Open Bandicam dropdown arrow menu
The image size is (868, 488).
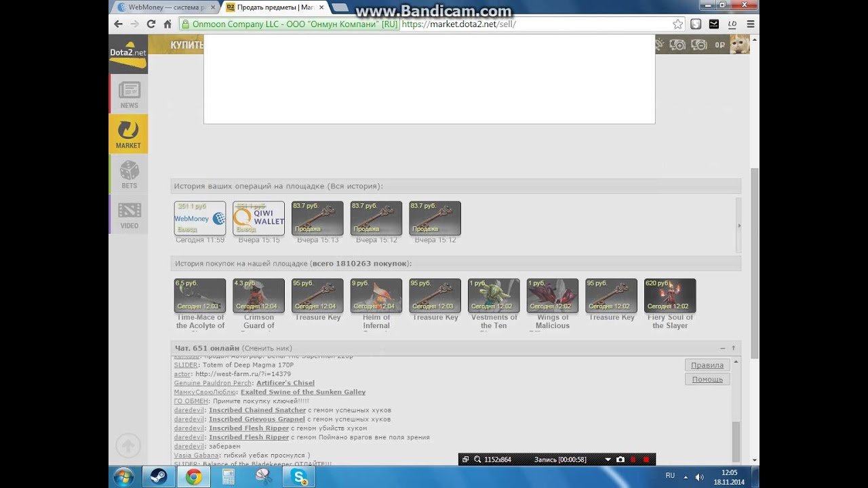click(608, 460)
